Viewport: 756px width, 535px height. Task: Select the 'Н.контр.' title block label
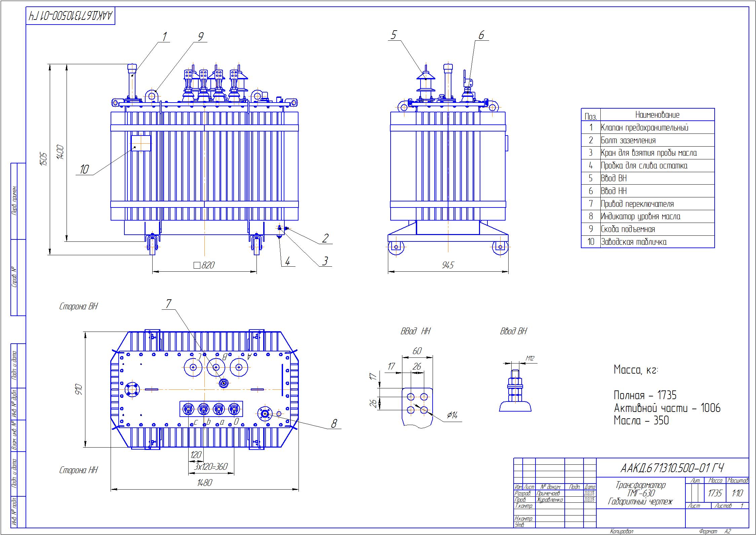tap(524, 519)
